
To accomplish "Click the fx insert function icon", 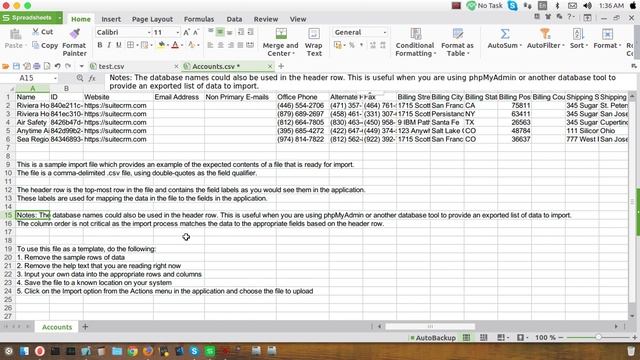I will tap(92, 78).
